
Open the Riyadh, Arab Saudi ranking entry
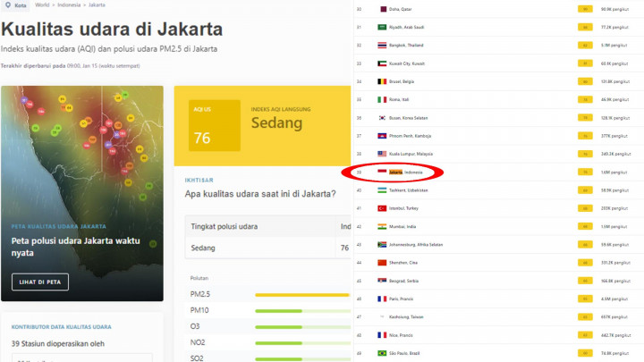(x=407, y=27)
